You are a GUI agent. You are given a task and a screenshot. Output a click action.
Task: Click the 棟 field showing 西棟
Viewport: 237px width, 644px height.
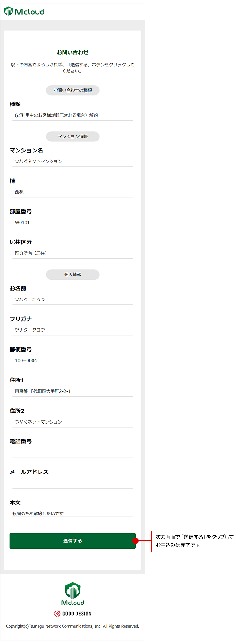(x=73, y=192)
